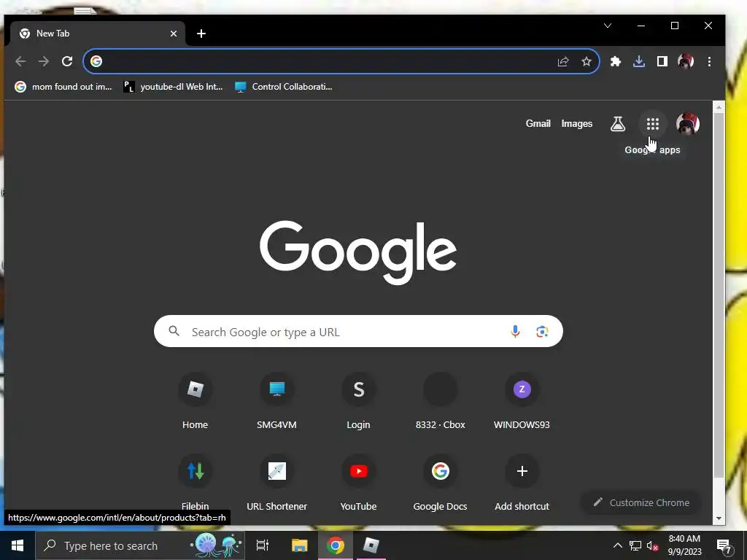Open the Home Roblox shortcut
This screenshot has height=560, width=747.
(195, 402)
